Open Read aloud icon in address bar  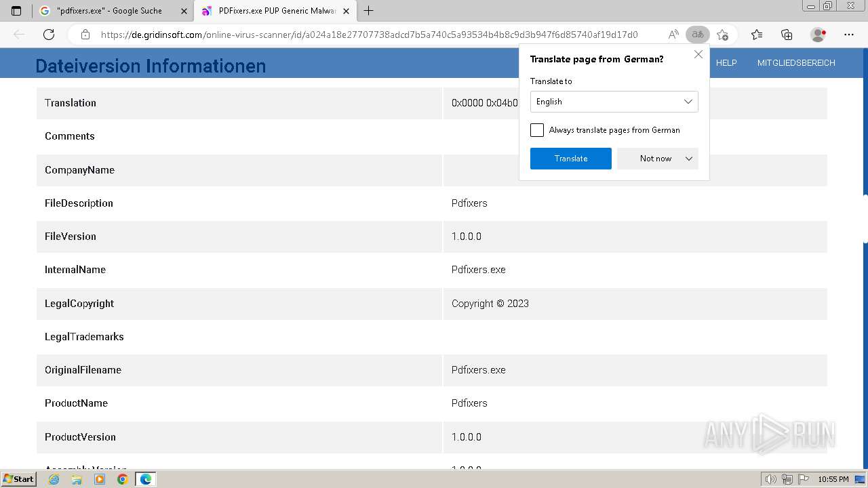pos(673,35)
